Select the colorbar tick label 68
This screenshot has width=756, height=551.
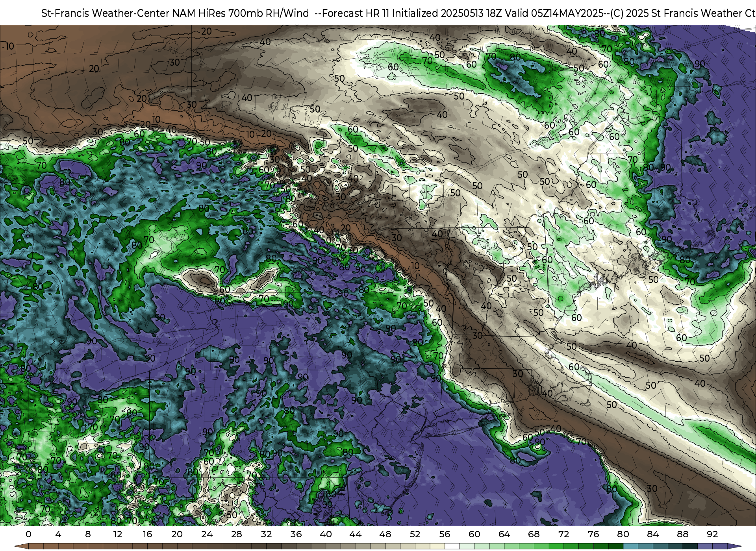(x=534, y=534)
